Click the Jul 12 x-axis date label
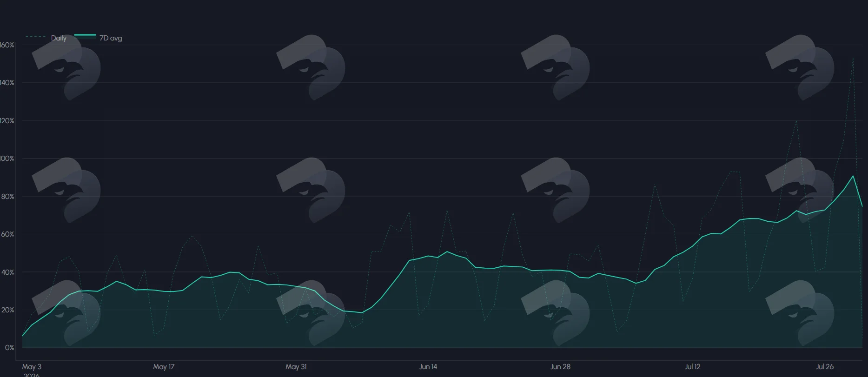Viewport: 868px width, 377px height. 692,367
